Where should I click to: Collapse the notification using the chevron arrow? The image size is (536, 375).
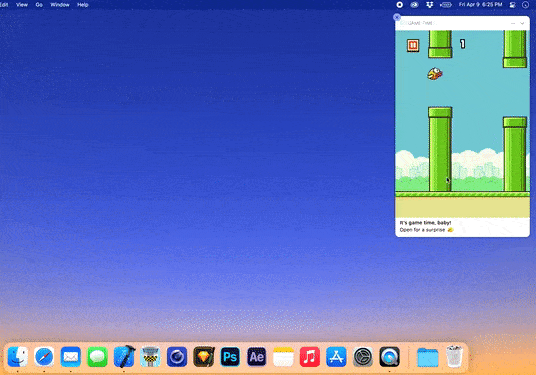[x=522, y=23]
